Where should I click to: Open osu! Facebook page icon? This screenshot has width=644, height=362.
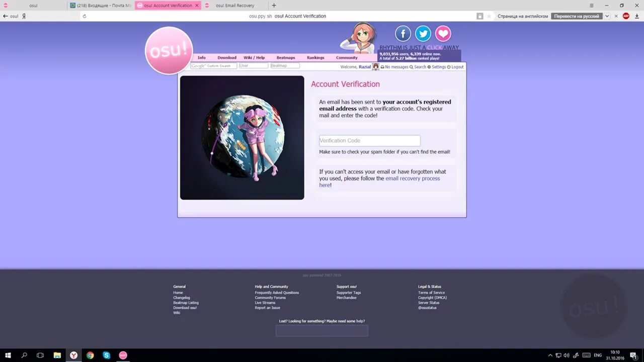(x=403, y=34)
